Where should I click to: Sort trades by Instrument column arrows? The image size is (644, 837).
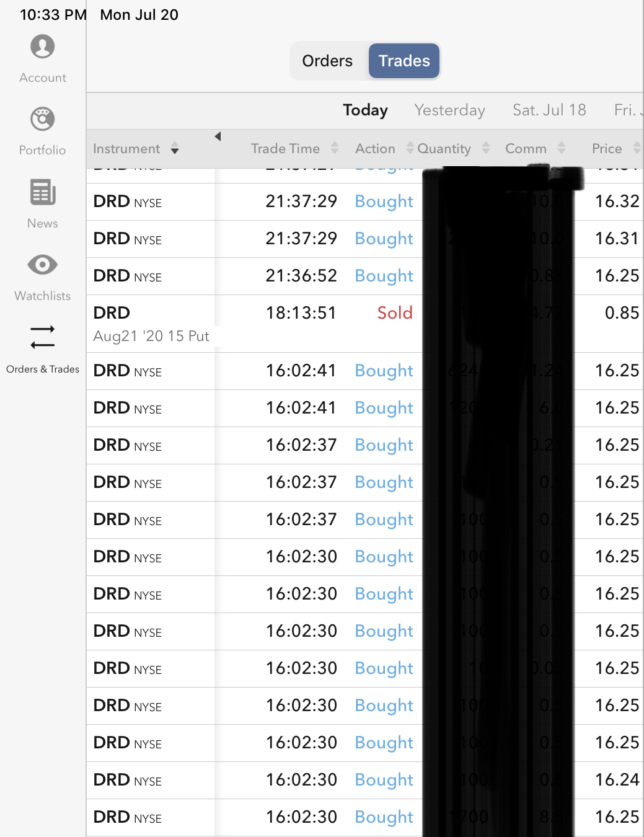(175, 149)
